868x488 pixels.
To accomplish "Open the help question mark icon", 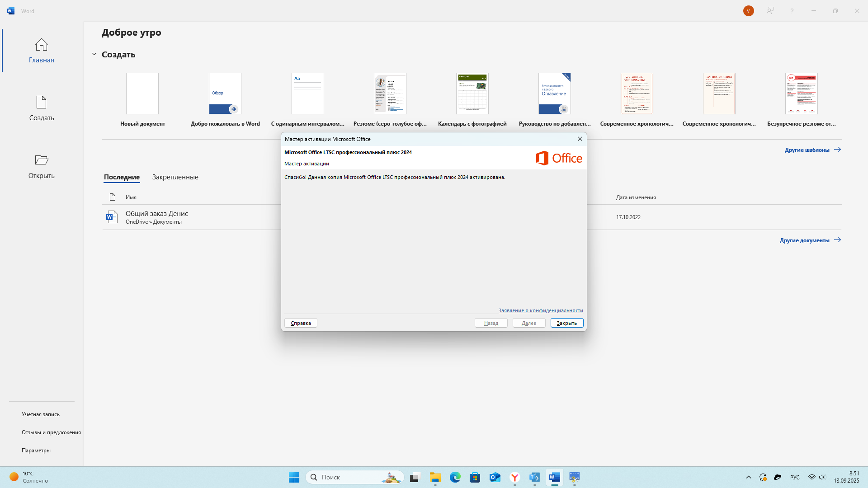I will (x=792, y=11).
